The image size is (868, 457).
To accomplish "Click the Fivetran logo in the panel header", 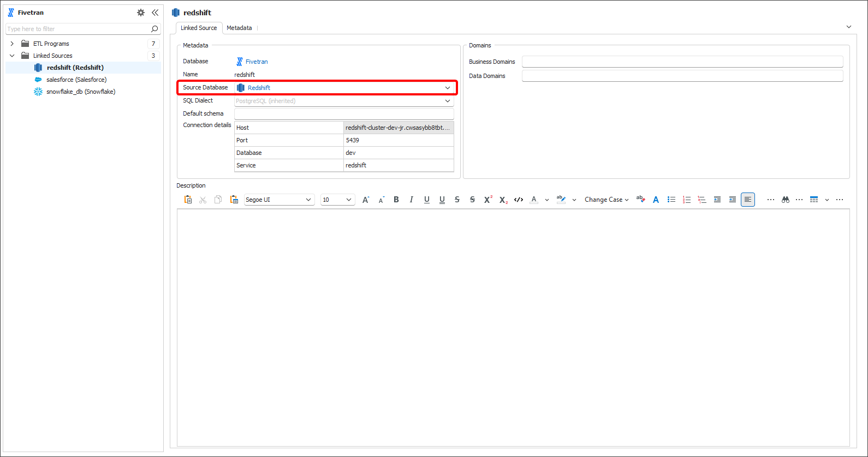I will (x=11, y=13).
